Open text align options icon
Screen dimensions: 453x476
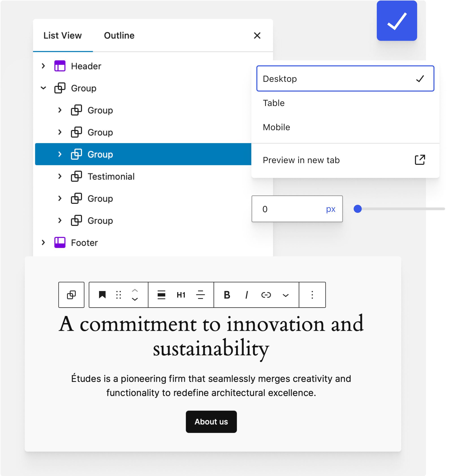click(x=200, y=295)
